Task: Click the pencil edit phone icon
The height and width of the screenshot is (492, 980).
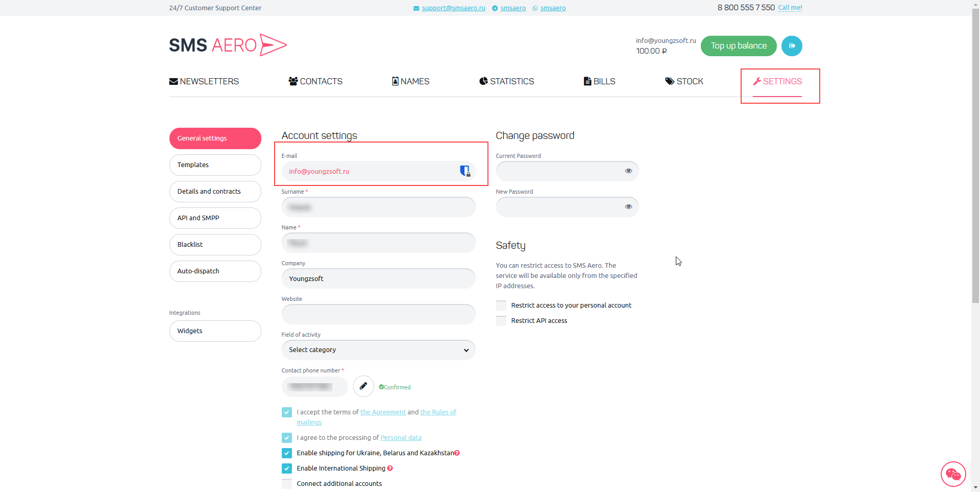Action: 363,386
